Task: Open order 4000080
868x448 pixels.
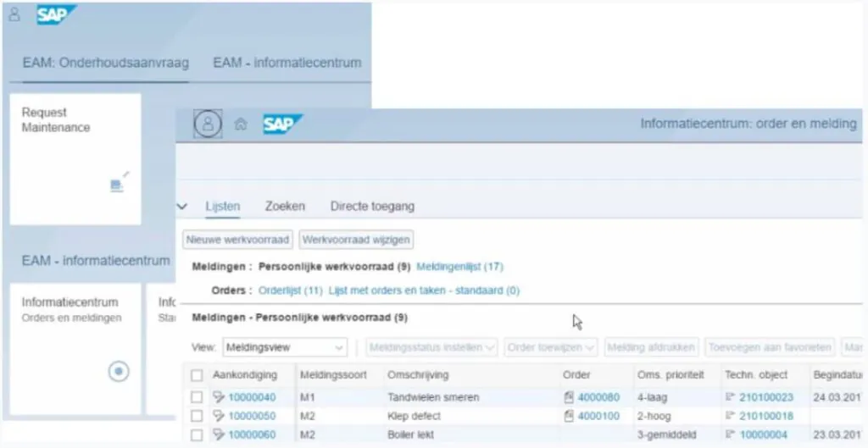Action: (x=598, y=397)
